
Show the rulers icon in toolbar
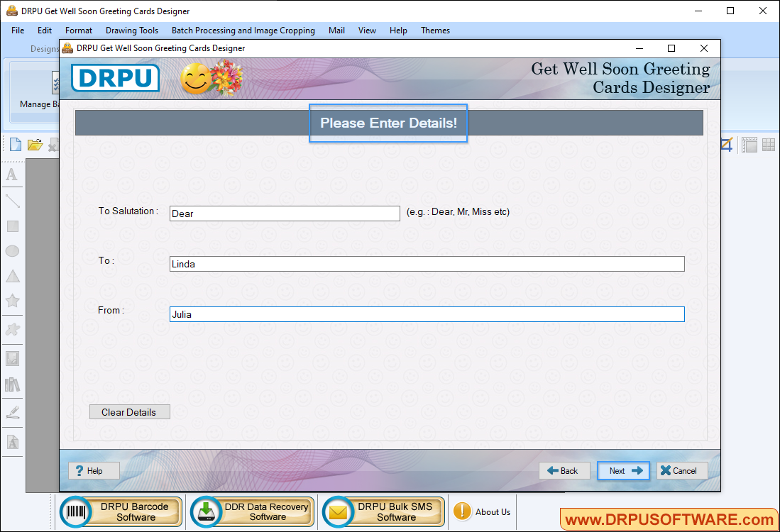[x=749, y=145]
